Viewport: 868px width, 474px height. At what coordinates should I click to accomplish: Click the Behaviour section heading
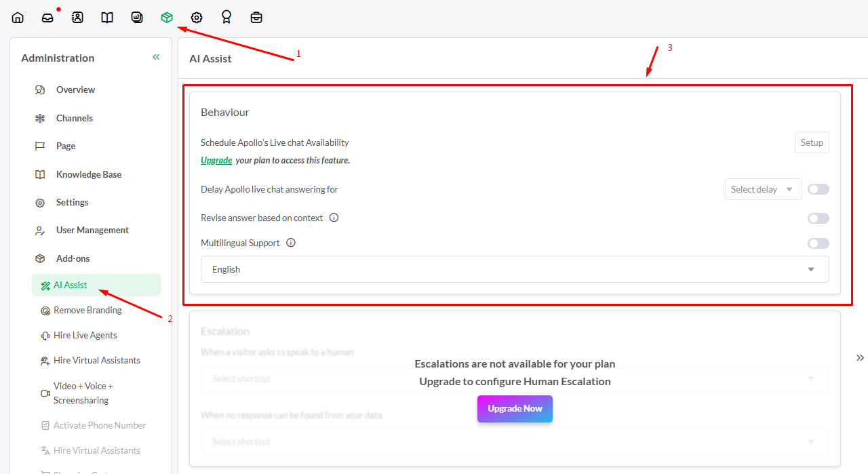[225, 113]
